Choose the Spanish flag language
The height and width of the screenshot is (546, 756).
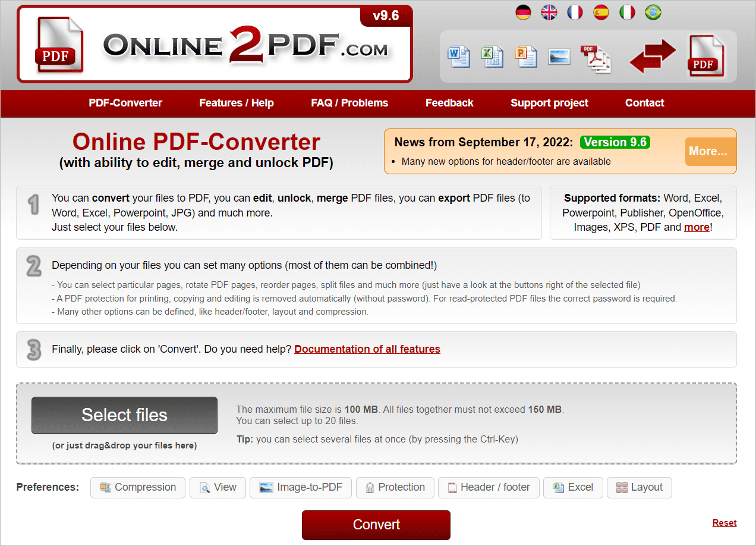(x=601, y=12)
